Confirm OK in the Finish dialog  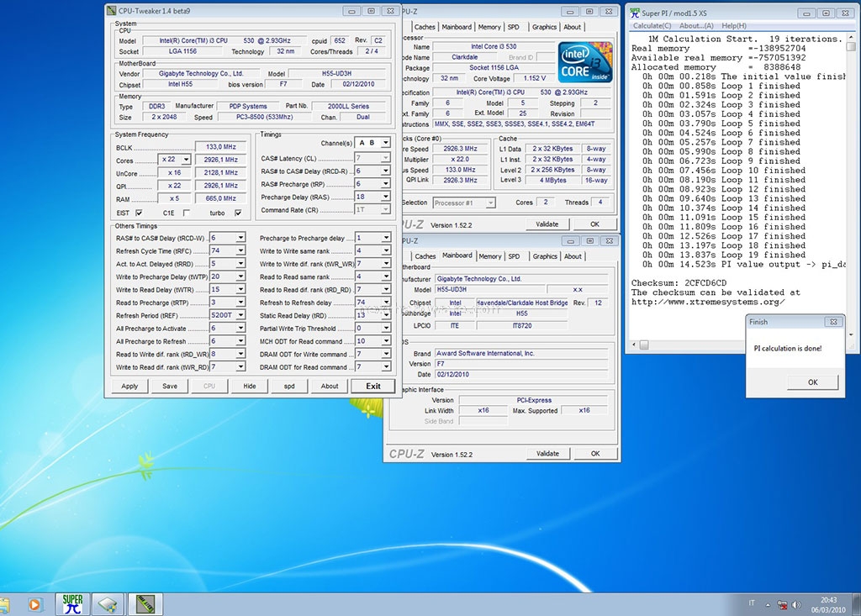(813, 382)
